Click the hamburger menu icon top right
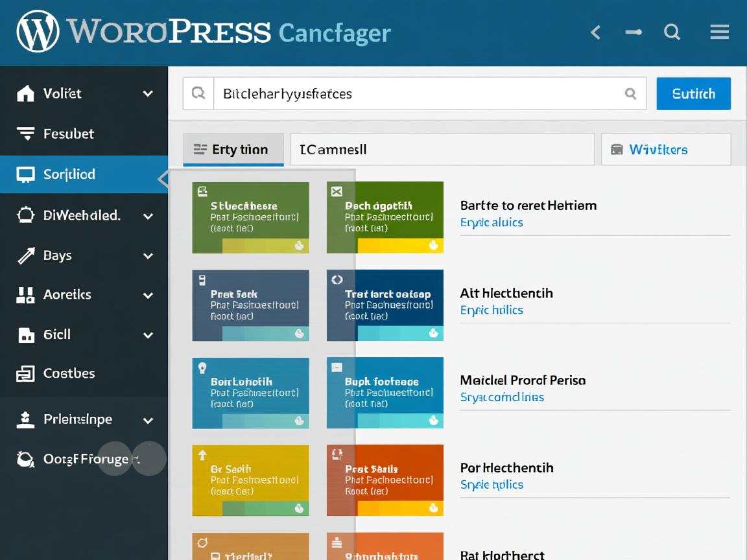 tap(719, 32)
